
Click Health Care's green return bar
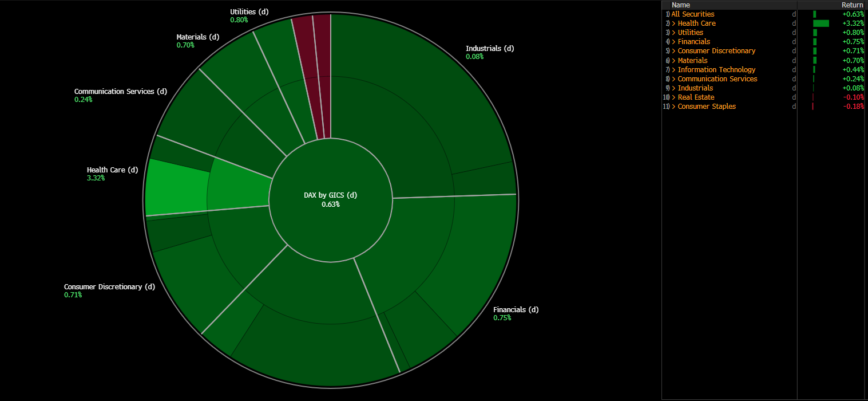[821, 23]
